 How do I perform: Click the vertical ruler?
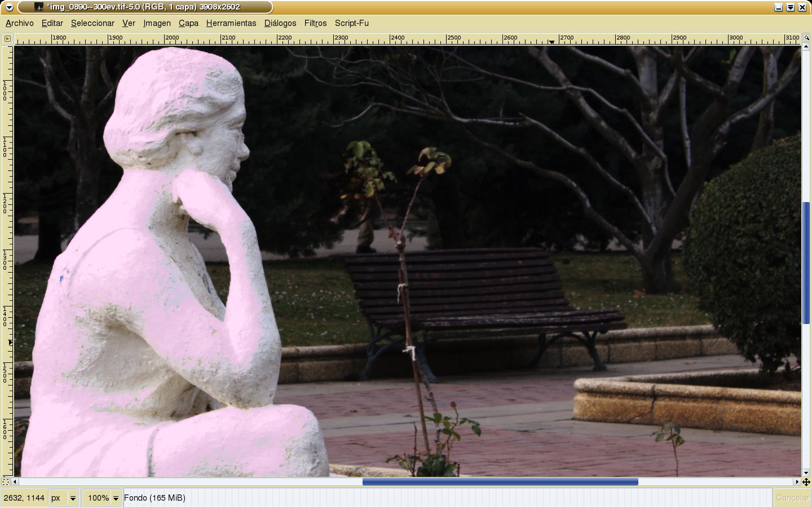pyautogui.click(x=7, y=261)
